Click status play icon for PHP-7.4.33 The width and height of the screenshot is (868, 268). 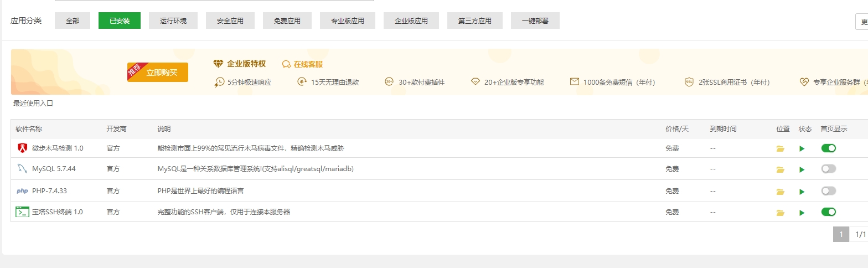click(x=802, y=192)
